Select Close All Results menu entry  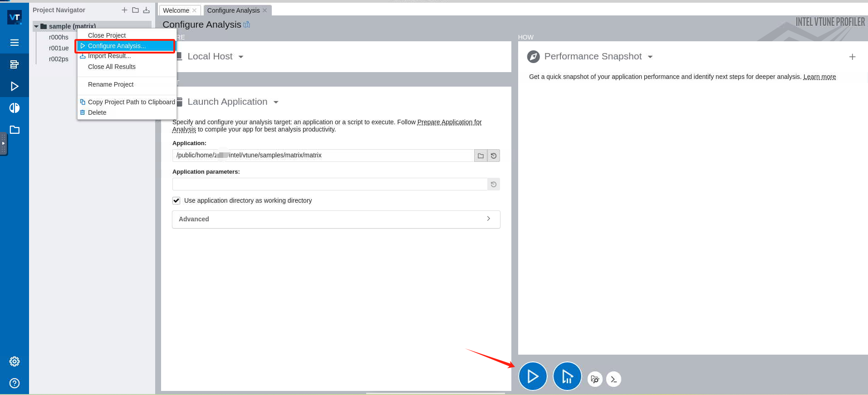click(127, 67)
